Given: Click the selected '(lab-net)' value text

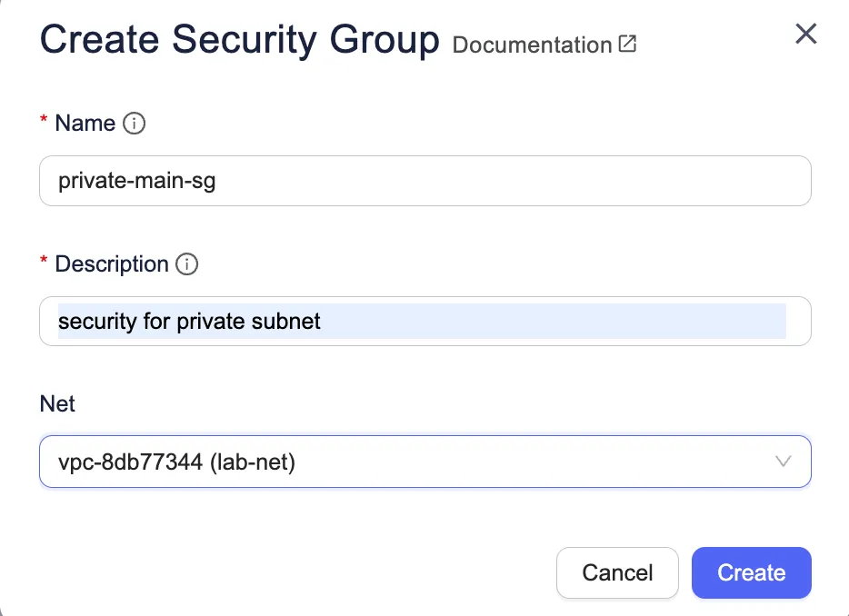Looking at the screenshot, I should 253,462.
